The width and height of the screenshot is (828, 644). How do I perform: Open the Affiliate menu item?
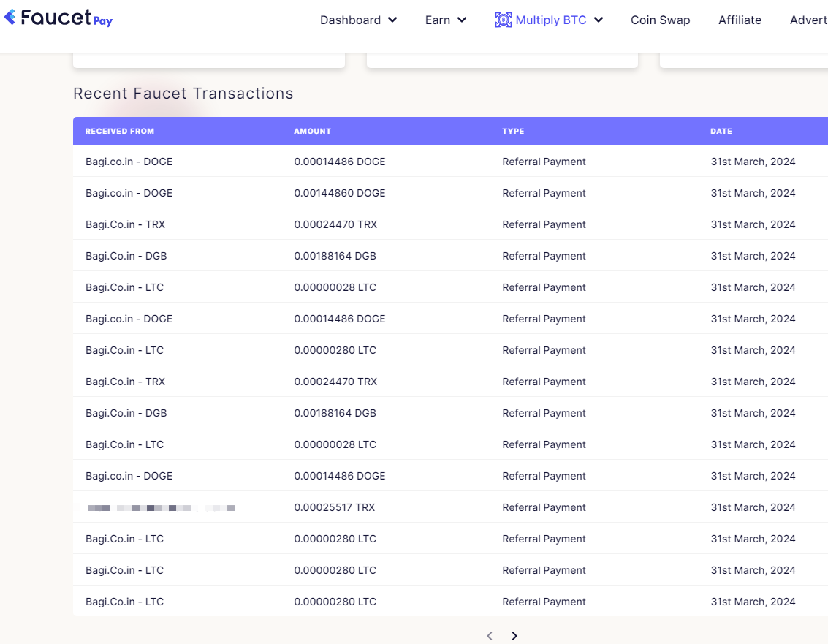(740, 20)
